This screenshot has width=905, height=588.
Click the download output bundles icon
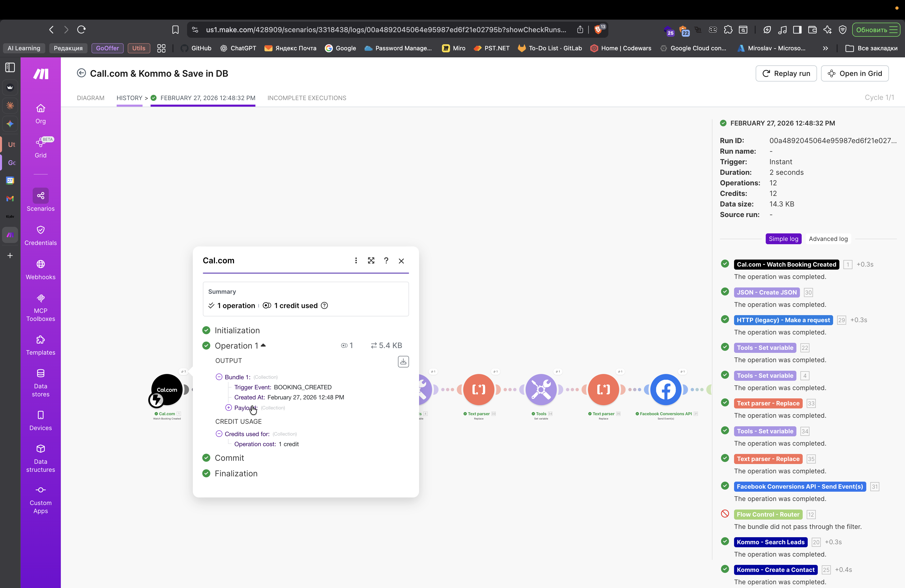(x=403, y=361)
